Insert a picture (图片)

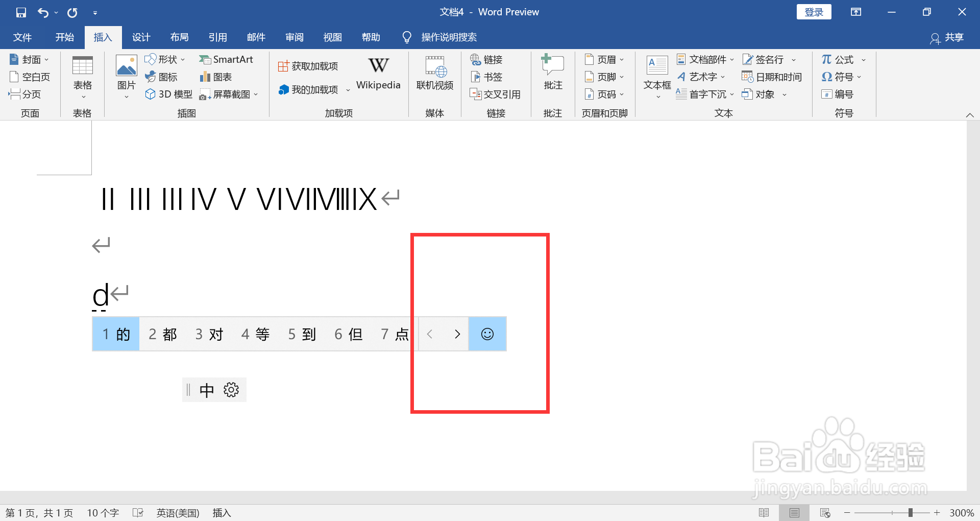tap(126, 78)
